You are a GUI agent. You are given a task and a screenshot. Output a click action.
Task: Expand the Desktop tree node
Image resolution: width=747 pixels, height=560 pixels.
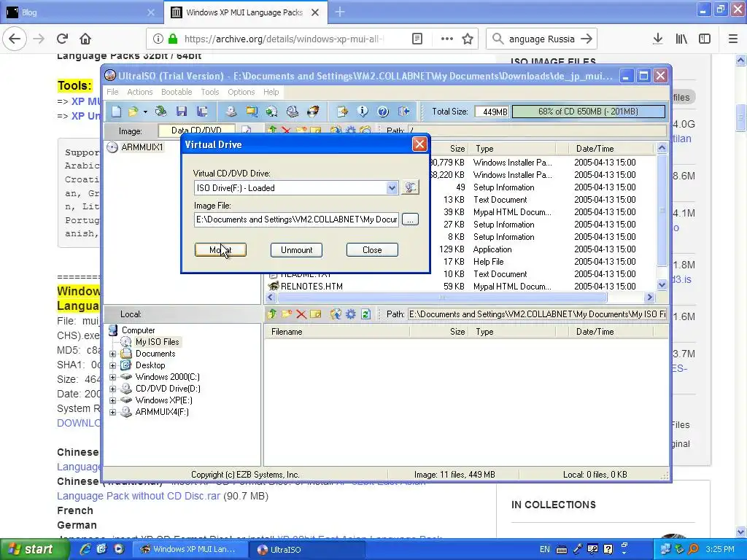click(113, 366)
